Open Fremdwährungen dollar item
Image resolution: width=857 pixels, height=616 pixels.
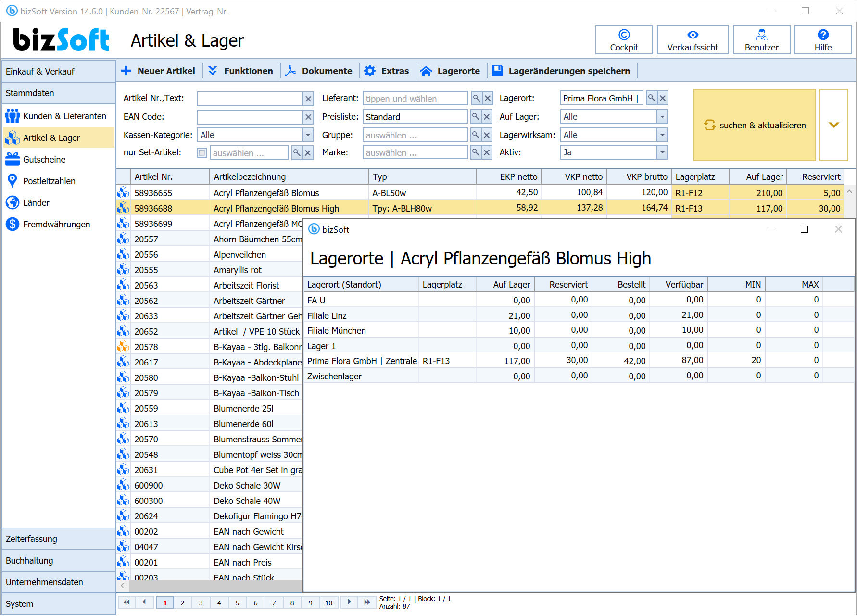(x=59, y=224)
